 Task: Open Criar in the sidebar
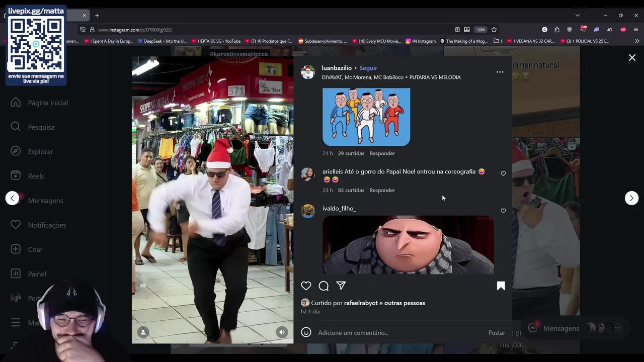click(x=27, y=249)
